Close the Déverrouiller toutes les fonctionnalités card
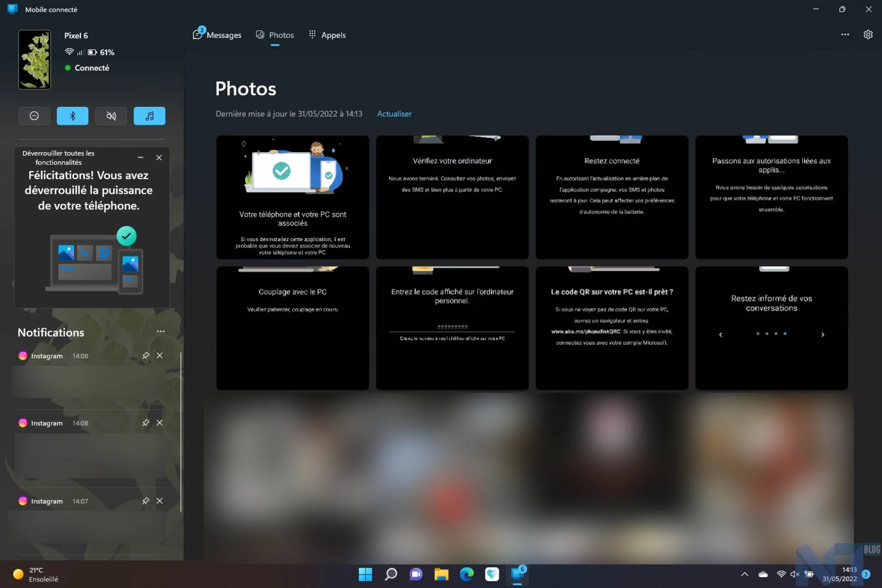 159,158
